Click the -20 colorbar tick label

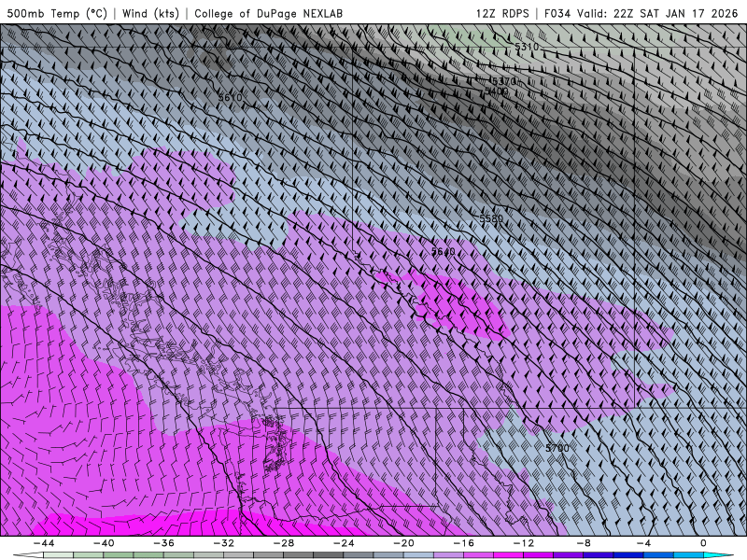(404, 543)
